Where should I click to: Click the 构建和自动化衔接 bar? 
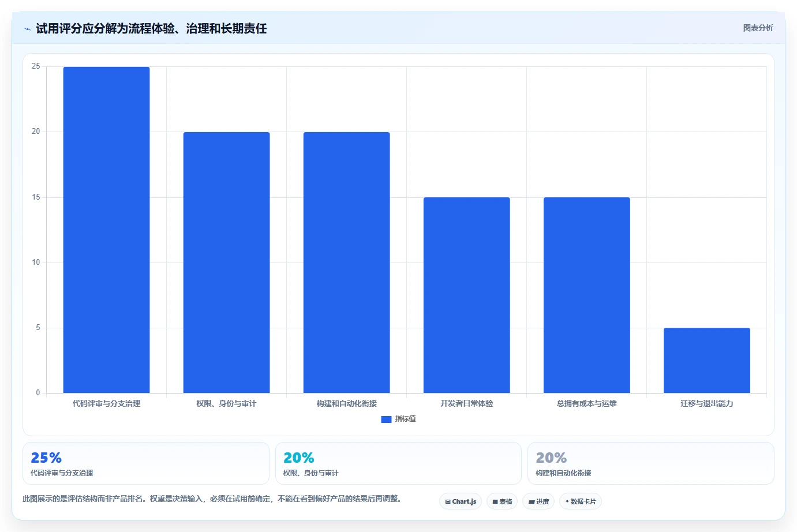pyautogui.click(x=346, y=263)
